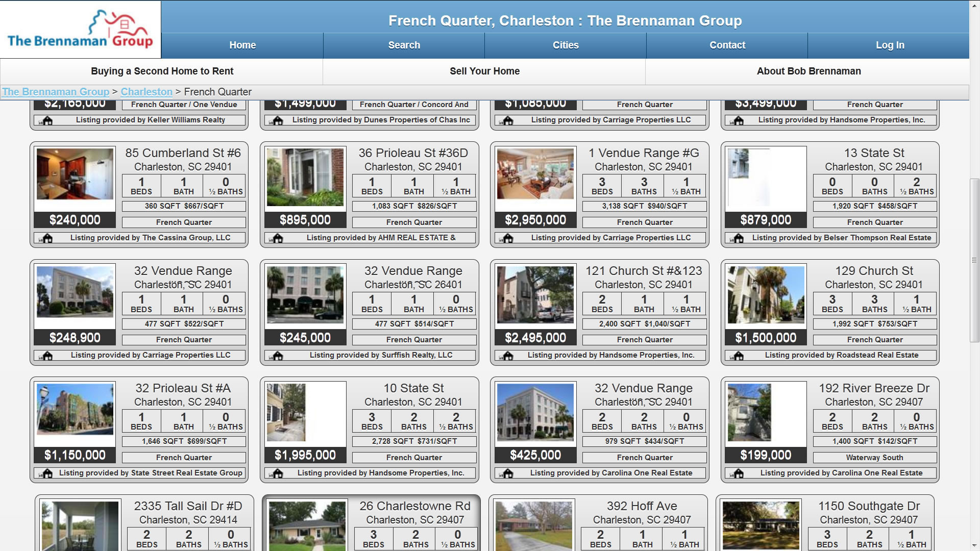Screen dimensions: 980x551
Task: Open the 121 Church St #&123 listing
Action: (x=644, y=271)
